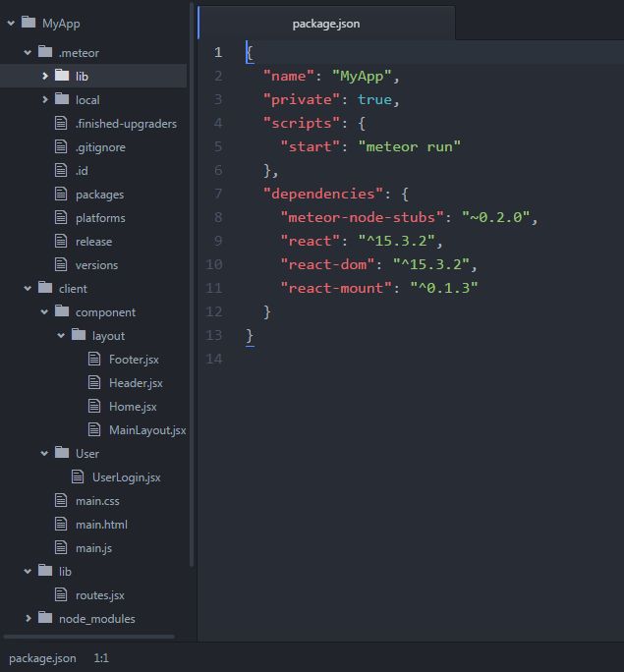Screen dimensions: 624x672
Task: Click the 1:1 cursor position indicator
Action: [x=101, y=658]
